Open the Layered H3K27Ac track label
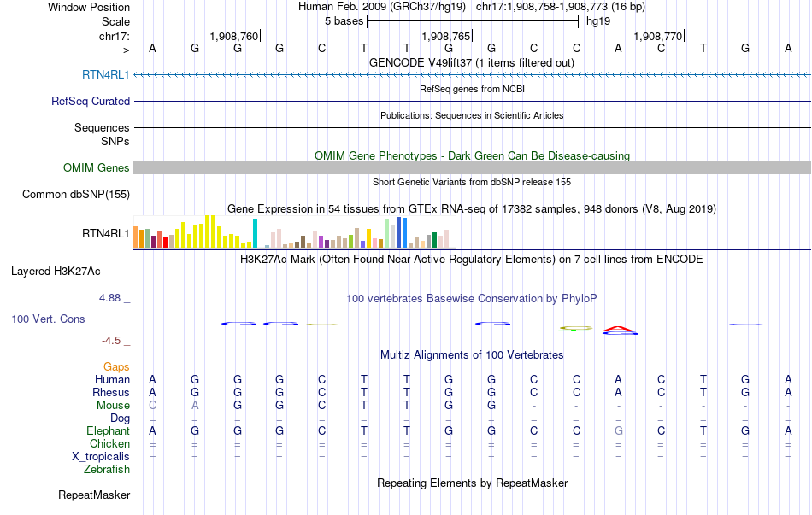The height and width of the screenshot is (515, 812). (56, 272)
